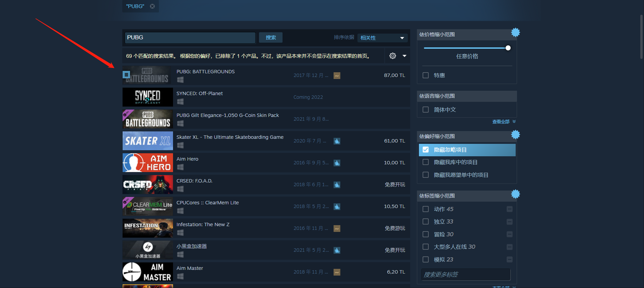The image size is (644, 288).
Task: Open CPUCores :: ClearMem Lite result title
Action: [x=208, y=203]
